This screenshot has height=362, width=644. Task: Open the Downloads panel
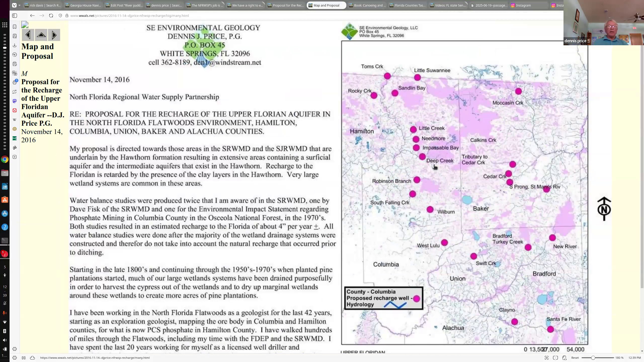coord(15,45)
